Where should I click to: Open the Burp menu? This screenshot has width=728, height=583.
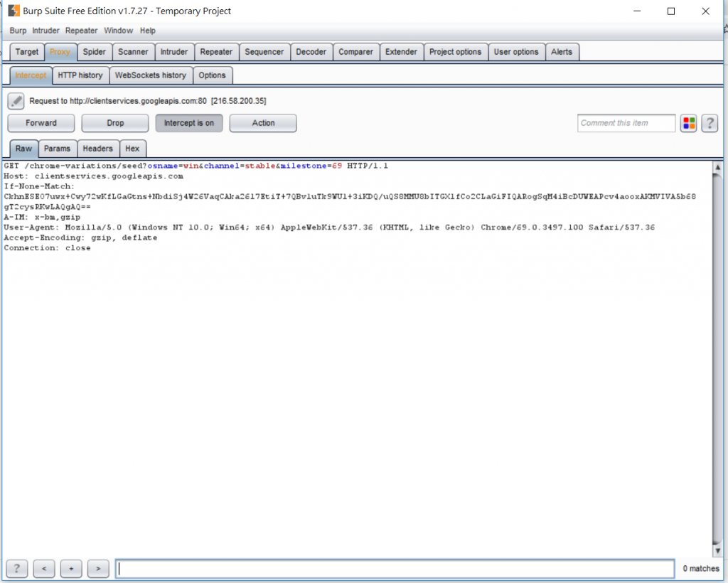coord(18,31)
